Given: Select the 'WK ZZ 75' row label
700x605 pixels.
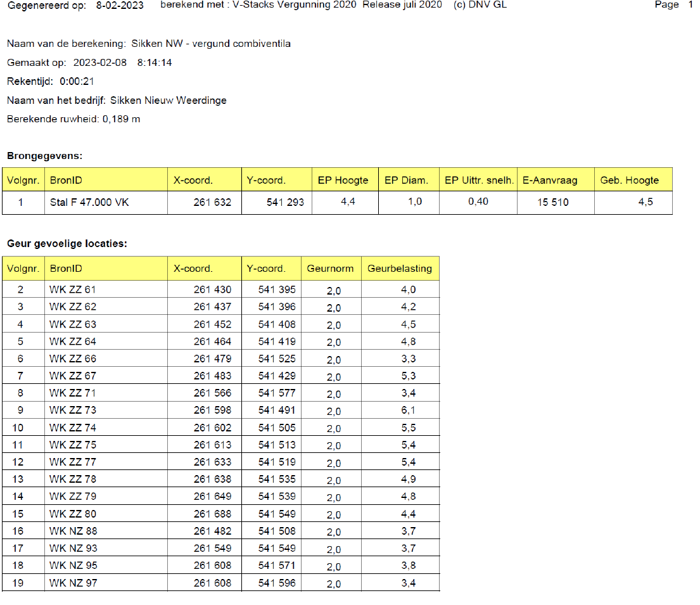Looking at the screenshot, I should [73, 445].
